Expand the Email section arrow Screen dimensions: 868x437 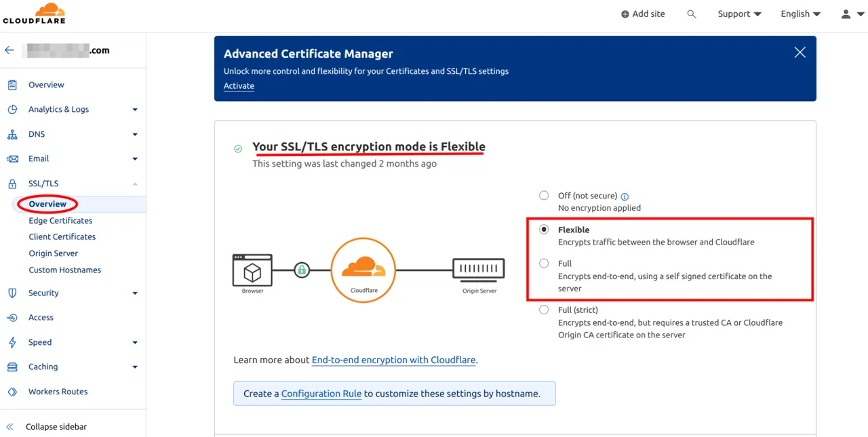coord(135,159)
